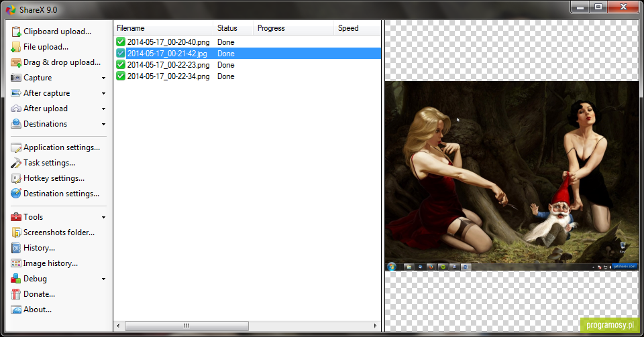Click the After capture icon
The image size is (644, 337).
16,93
